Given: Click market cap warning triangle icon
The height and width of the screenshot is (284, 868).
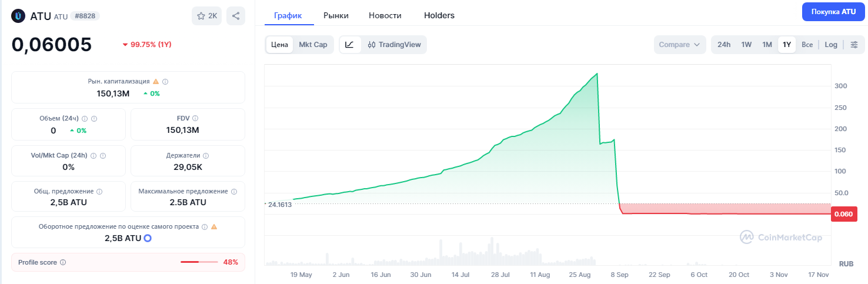Looking at the screenshot, I should coord(156,82).
